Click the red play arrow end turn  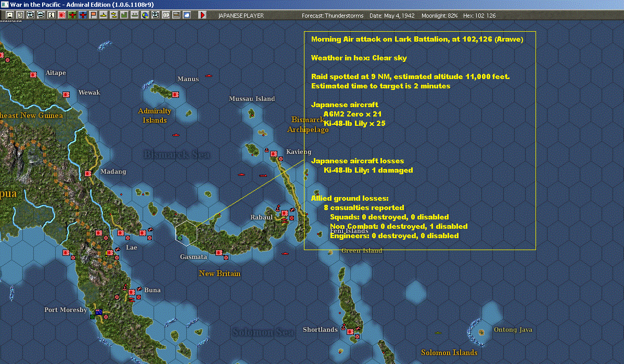(202, 15)
